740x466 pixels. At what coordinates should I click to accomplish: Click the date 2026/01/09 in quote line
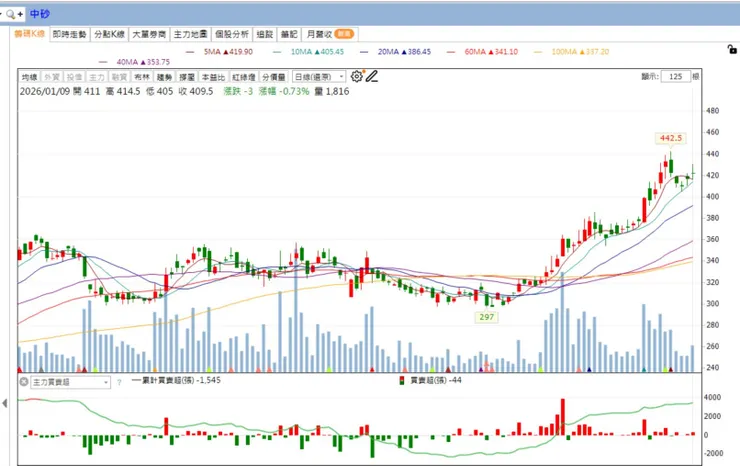point(45,91)
